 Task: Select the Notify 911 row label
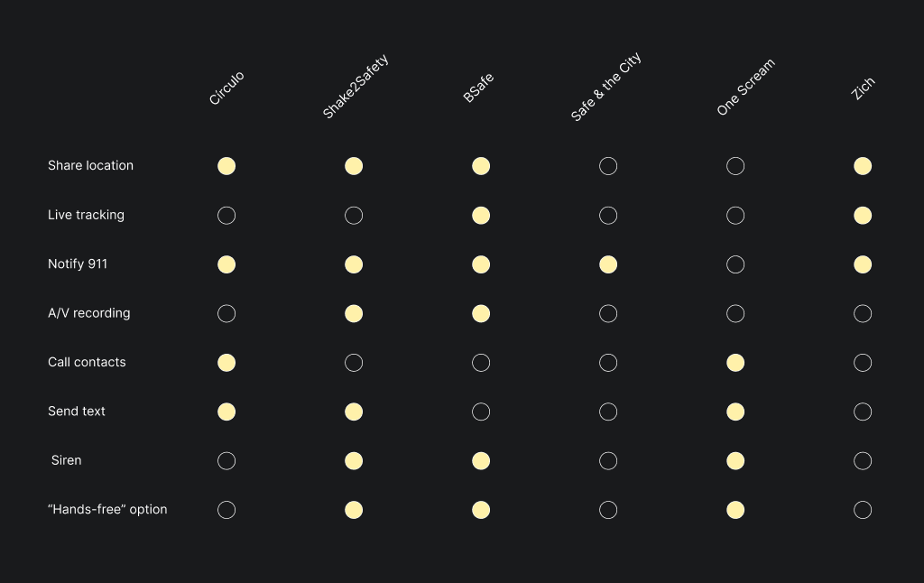(x=78, y=264)
